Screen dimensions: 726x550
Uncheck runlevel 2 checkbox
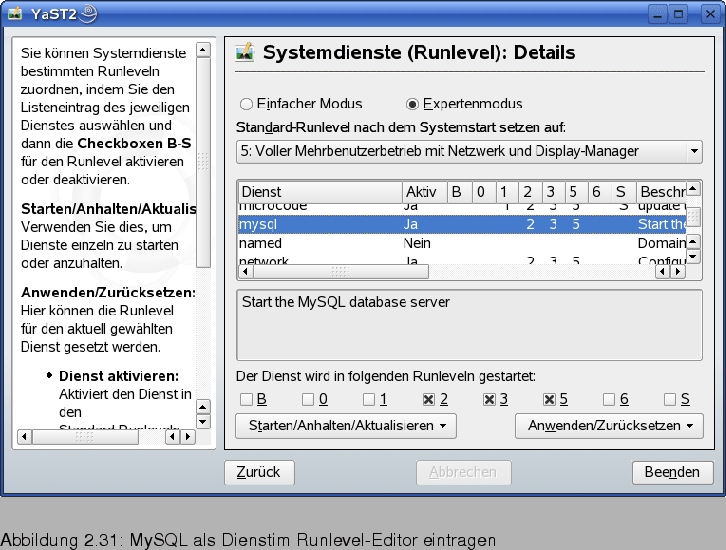pyautogui.click(x=429, y=399)
